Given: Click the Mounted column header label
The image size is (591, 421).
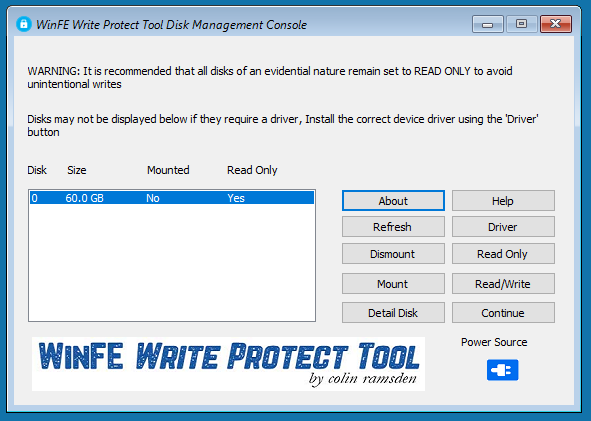Looking at the screenshot, I should [168, 170].
